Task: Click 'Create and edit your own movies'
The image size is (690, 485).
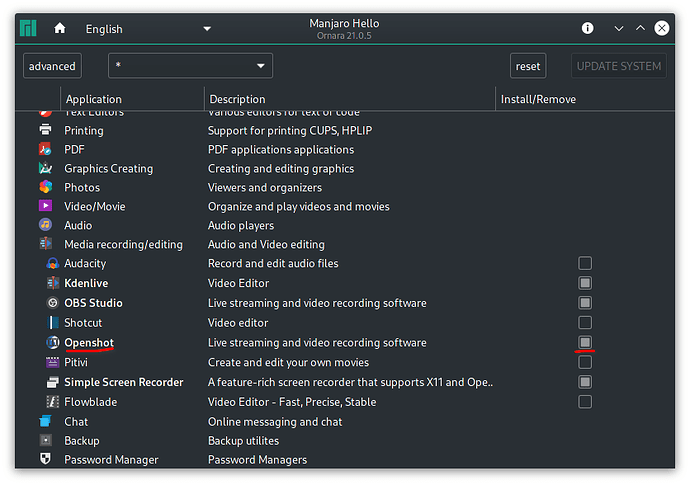Action: click(288, 362)
